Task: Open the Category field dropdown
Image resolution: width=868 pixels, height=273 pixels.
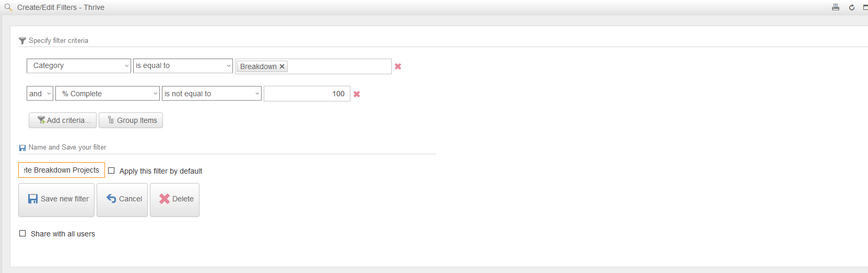Action: tap(79, 66)
